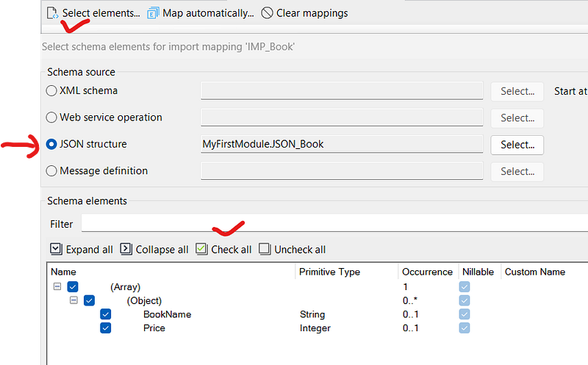Collapse the (Array) tree node

(x=57, y=287)
